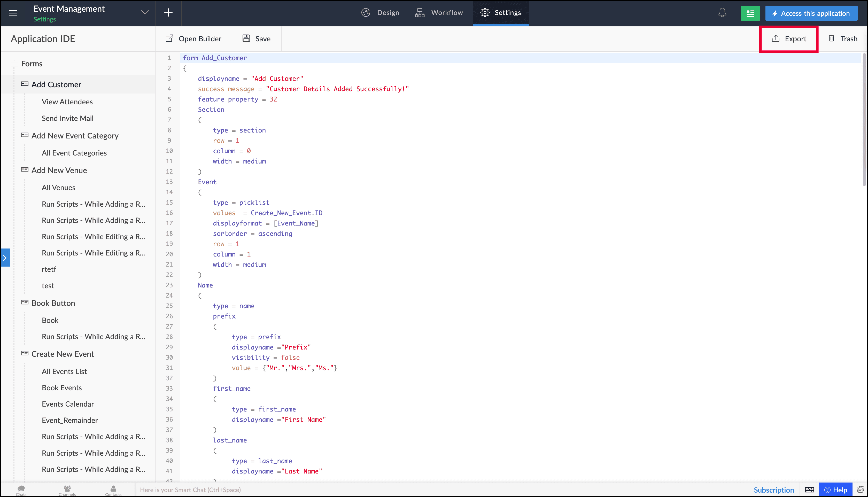The height and width of the screenshot is (497, 868).
Task: Click the code editor vertical scrollbar
Action: [x=864, y=119]
